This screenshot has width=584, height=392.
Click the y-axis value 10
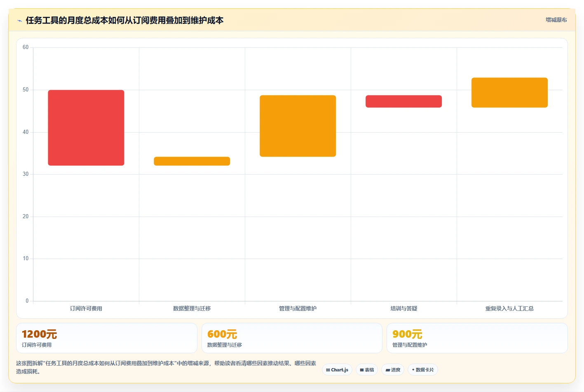pyautogui.click(x=26, y=259)
